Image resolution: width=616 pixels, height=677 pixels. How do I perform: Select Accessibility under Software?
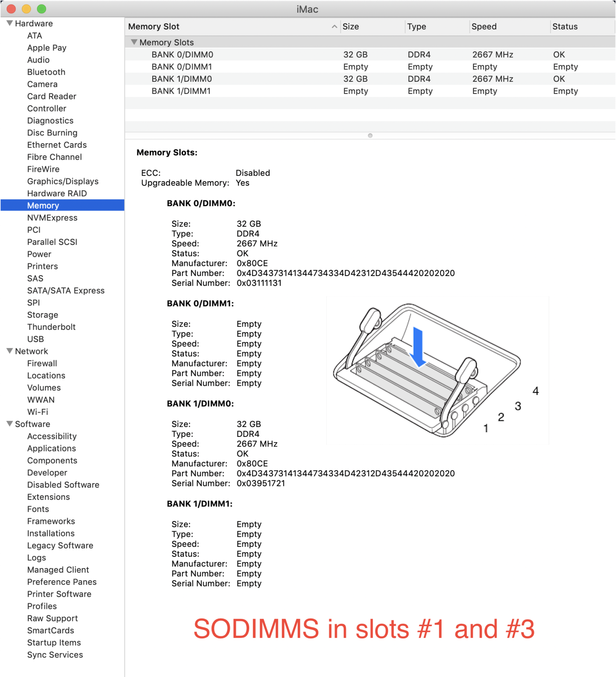(x=52, y=436)
